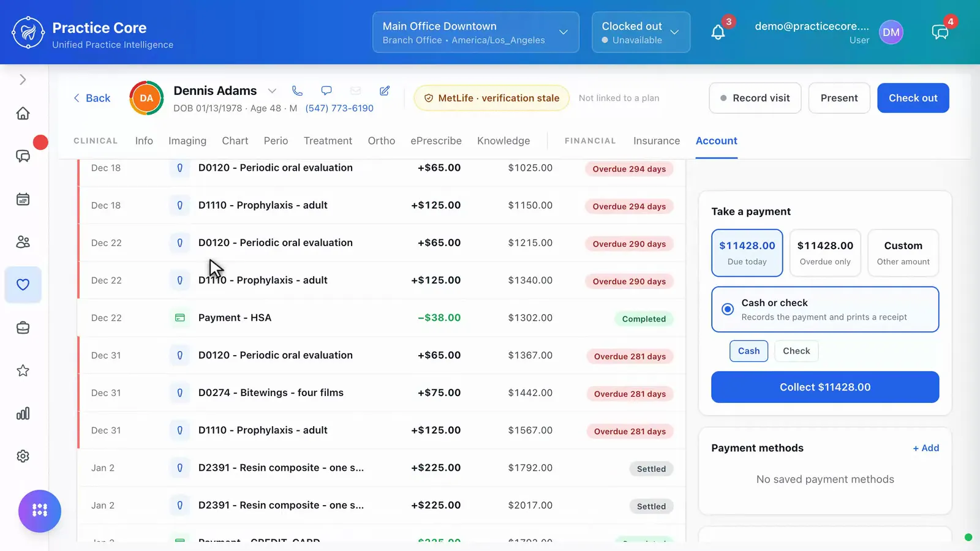980x551 pixels.
Task: Click the phone number (547) 773-6190
Action: (x=339, y=108)
